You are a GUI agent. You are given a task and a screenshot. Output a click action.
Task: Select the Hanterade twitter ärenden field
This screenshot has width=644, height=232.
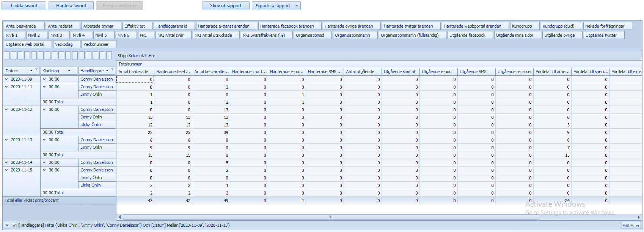[412, 26]
